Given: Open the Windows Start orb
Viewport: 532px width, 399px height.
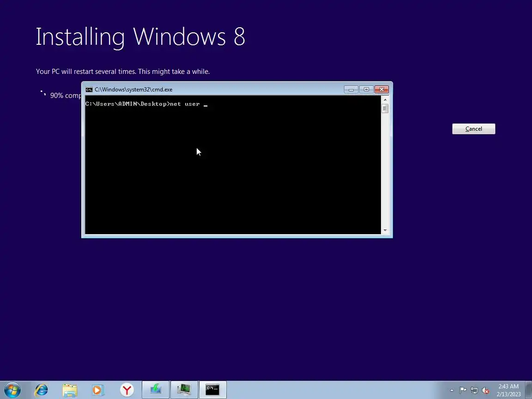Looking at the screenshot, I should [12, 390].
